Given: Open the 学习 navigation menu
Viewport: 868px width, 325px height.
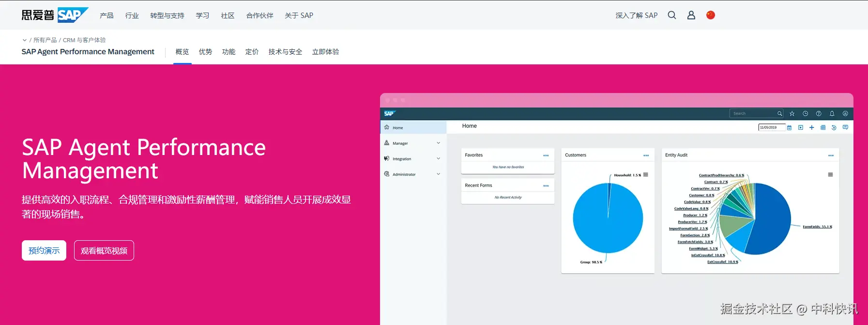Looking at the screenshot, I should (202, 15).
